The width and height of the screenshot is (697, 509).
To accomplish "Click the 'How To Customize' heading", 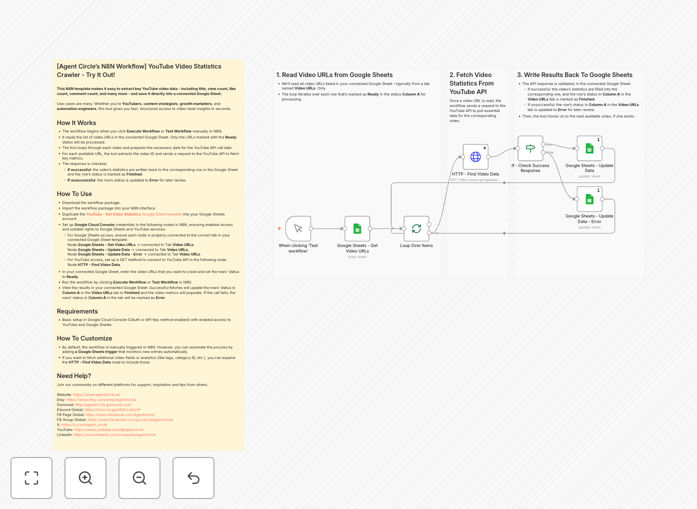I will click(84, 338).
